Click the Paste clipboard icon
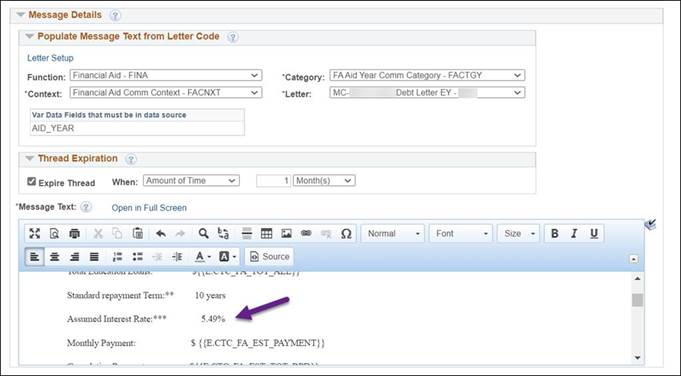The image size is (681, 376). pos(138,234)
